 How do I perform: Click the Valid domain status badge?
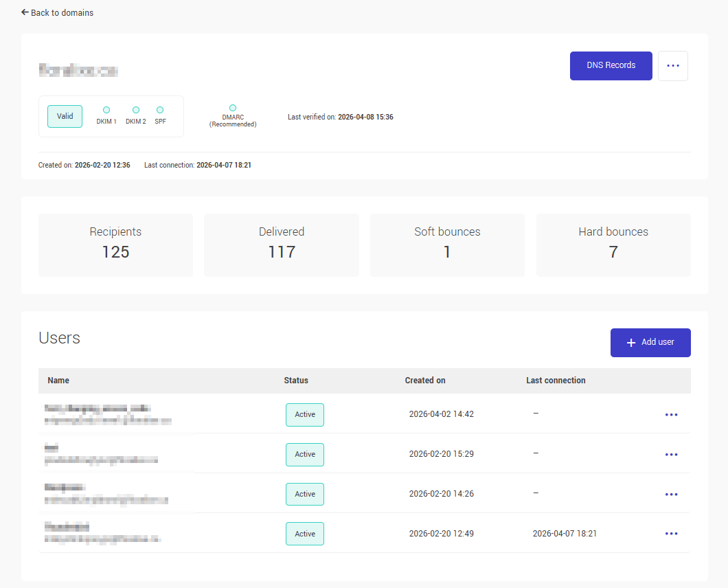65,116
